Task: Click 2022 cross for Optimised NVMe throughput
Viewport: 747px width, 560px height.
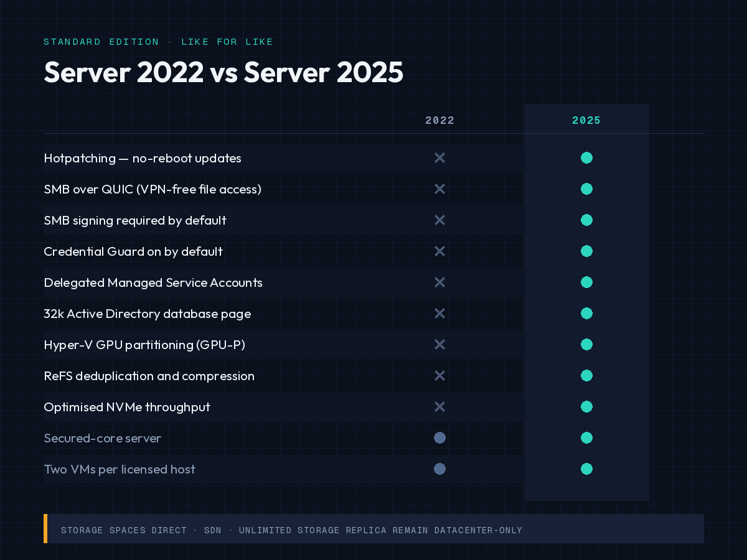Action: point(439,407)
